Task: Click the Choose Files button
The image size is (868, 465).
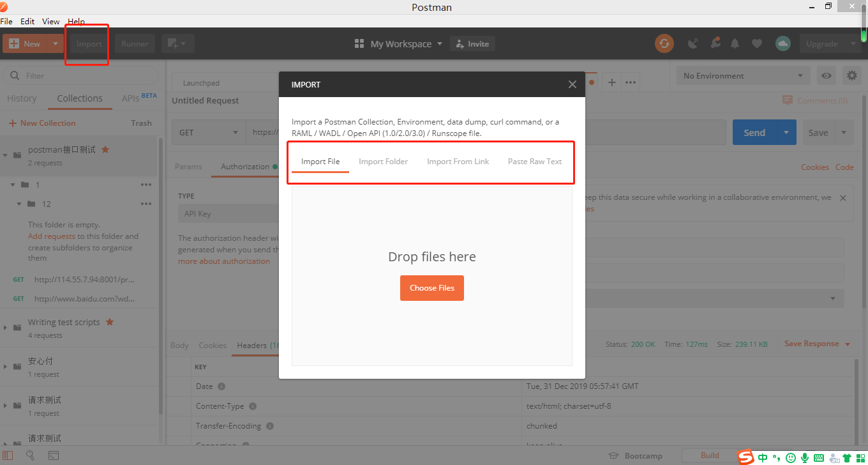Action: (x=432, y=288)
